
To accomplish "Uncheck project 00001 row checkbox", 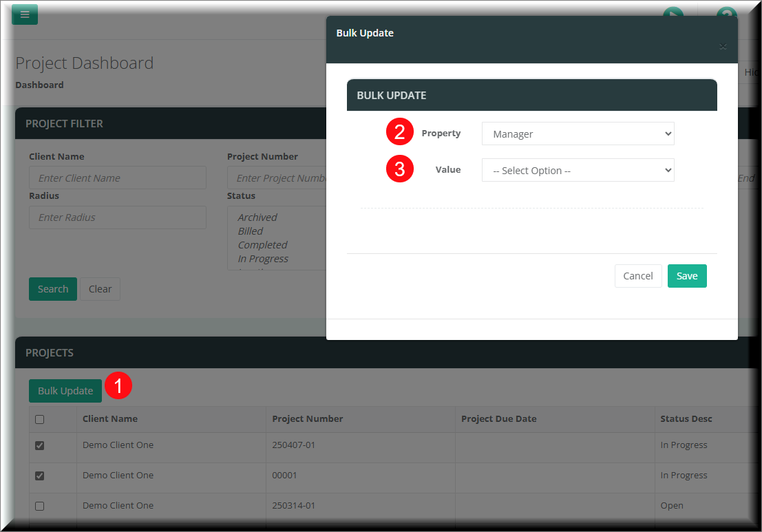I will 39,476.
